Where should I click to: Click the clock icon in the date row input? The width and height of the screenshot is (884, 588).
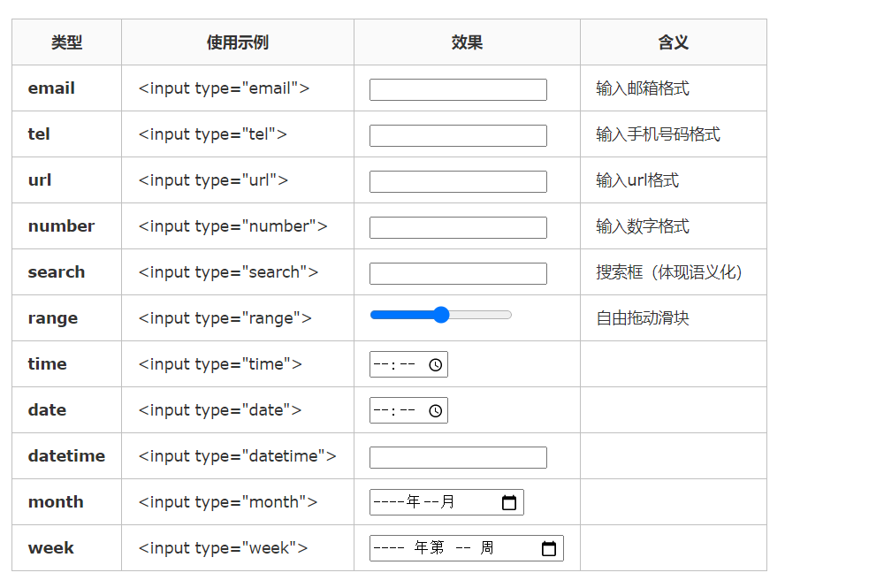coord(435,410)
